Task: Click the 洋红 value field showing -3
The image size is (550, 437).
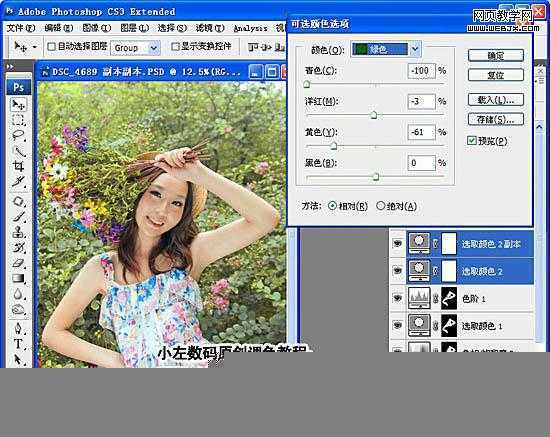Action: (x=421, y=101)
